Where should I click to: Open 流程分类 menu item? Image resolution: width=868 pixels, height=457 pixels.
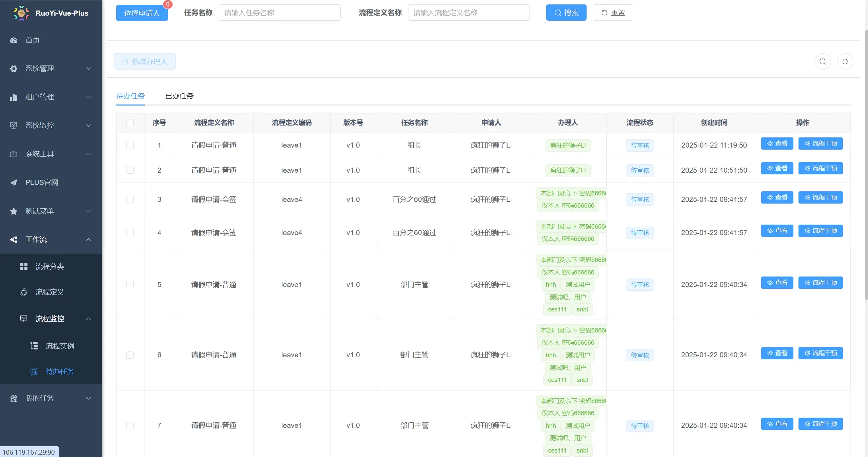(x=51, y=267)
